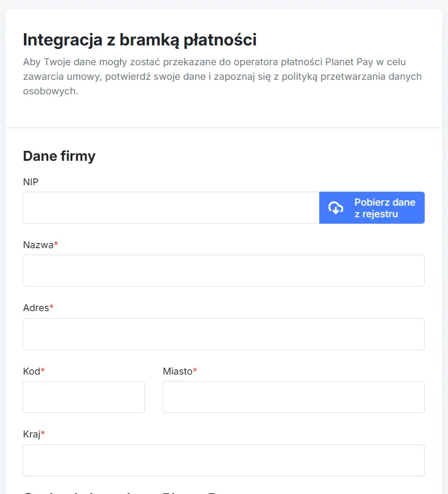Click the "Dane firmy" section heading
Viewport: 448px width, 494px height.
(58, 156)
